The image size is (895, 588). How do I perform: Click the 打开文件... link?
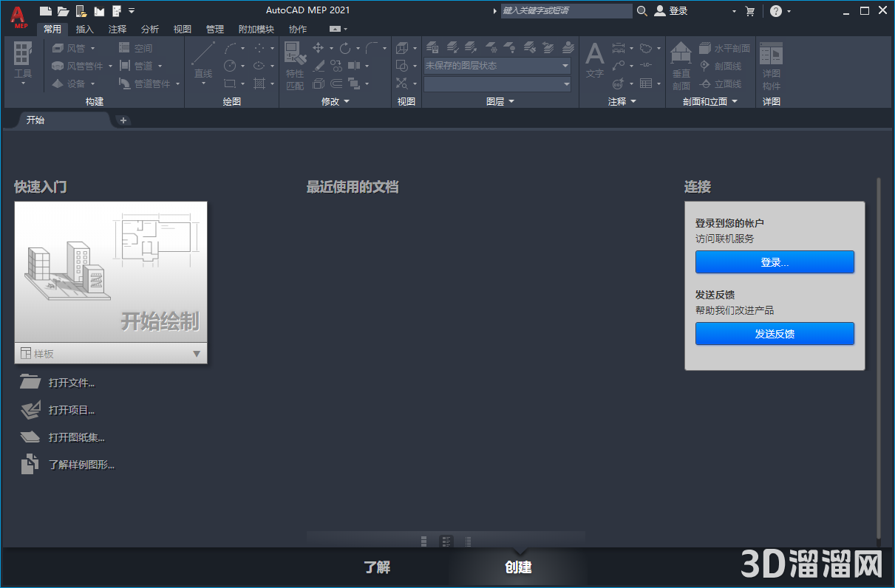click(x=72, y=383)
